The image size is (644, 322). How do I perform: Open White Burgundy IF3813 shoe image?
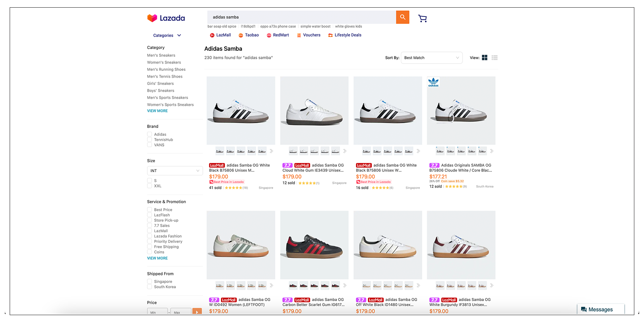(x=461, y=245)
